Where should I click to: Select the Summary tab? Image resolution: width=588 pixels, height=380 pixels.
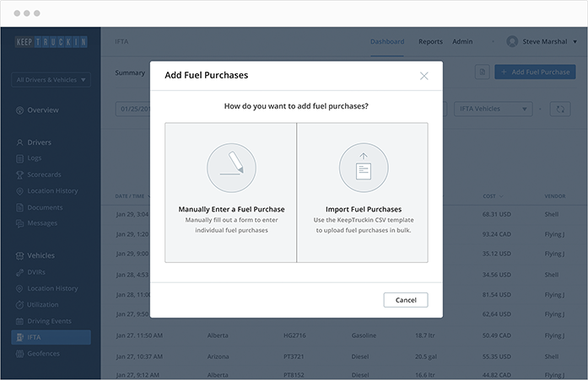pos(130,72)
